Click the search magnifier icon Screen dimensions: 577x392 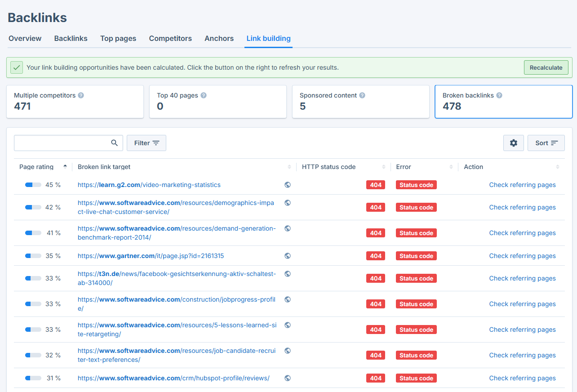coord(114,143)
